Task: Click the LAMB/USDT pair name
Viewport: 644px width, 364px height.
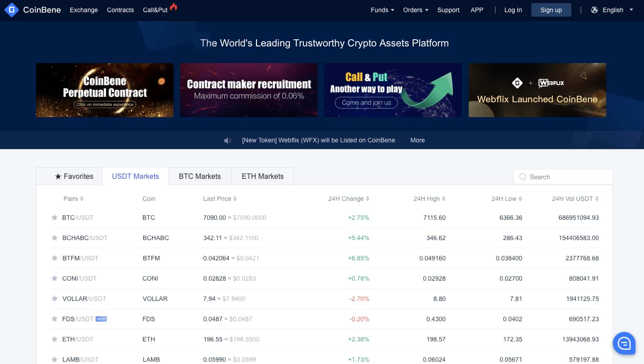Action: click(80, 359)
